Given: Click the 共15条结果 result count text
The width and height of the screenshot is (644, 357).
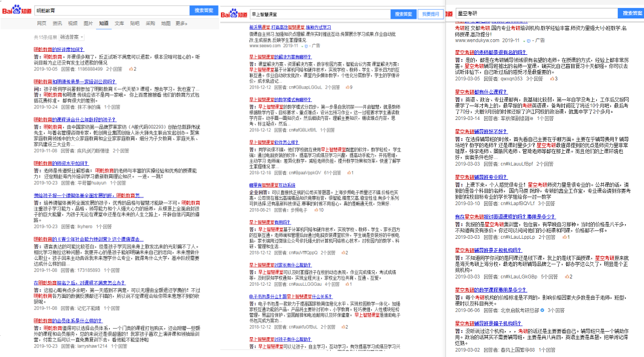Looking at the screenshot, I should pyautogui.click(x=45, y=37).
